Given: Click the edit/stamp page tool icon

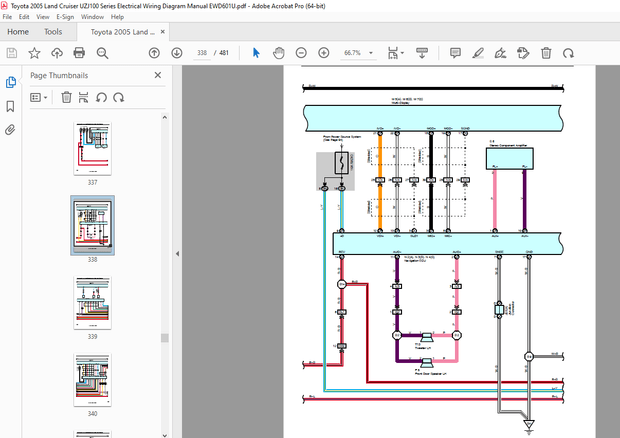Looking at the screenshot, I should [523, 53].
